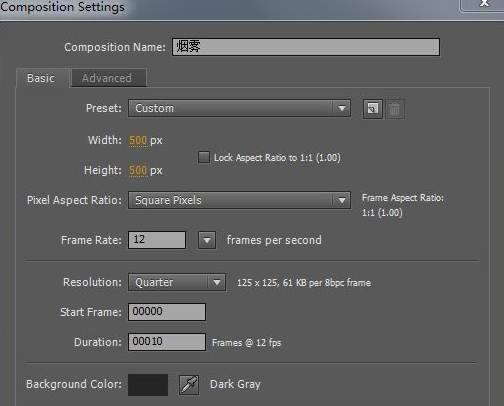Click the Composition Name text field
Viewport: 504px width, 406px height.
tap(306, 47)
